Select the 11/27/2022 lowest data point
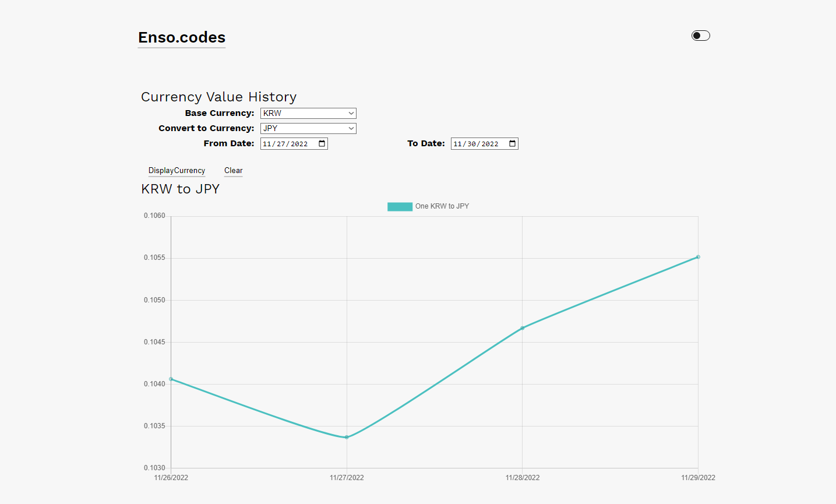Screen dimensions: 836x504 tap(347, 437)
